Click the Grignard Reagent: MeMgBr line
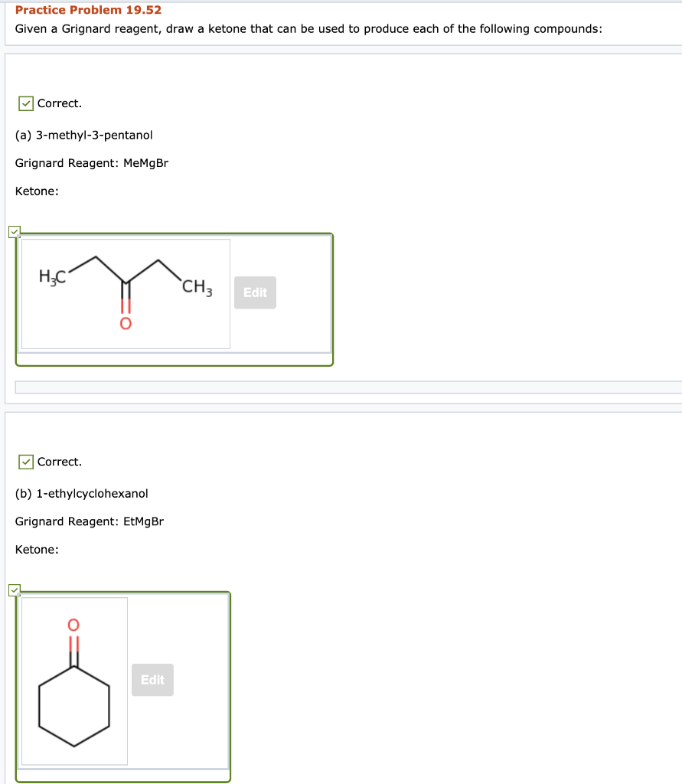The width and height of the screenshot is (682, 784). click(92, 162)
